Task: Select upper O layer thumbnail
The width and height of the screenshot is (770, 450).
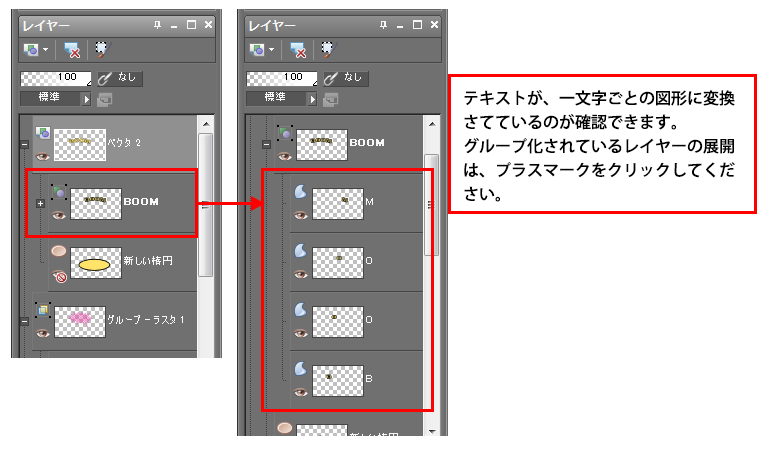Action: (x=338, y=263)
